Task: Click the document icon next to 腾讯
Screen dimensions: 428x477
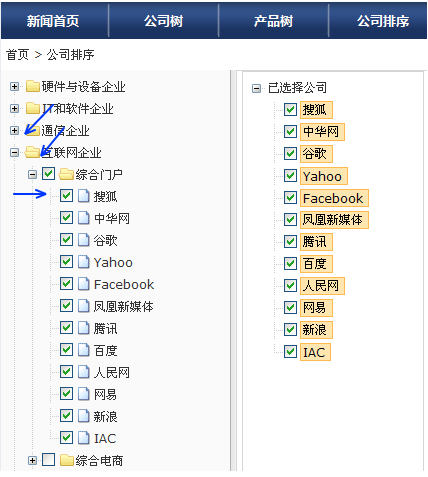Action: (84, 328)
